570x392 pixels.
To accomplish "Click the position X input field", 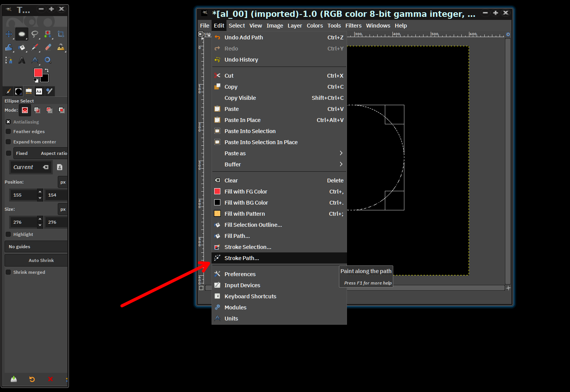I will pos(23,195).
